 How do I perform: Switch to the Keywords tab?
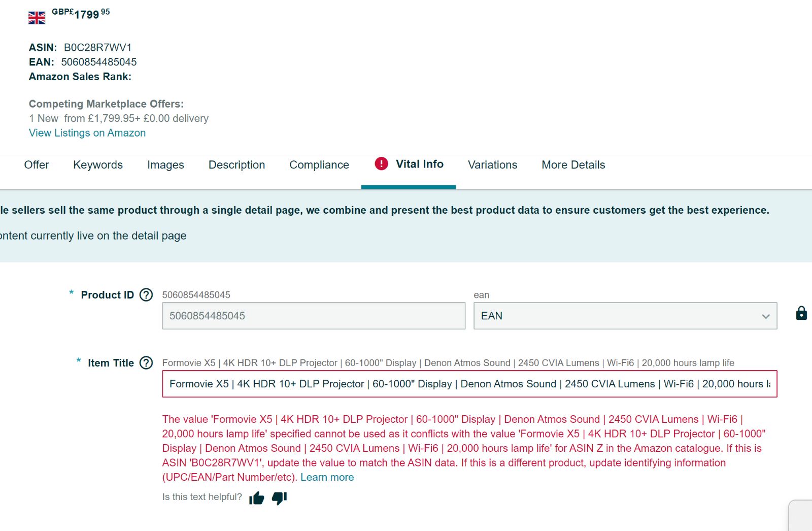[98, 165]
